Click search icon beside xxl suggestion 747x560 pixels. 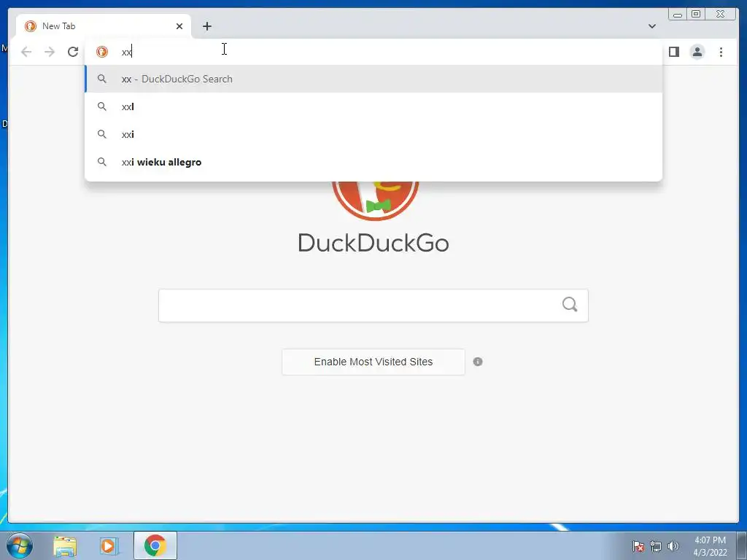point(102,106)
